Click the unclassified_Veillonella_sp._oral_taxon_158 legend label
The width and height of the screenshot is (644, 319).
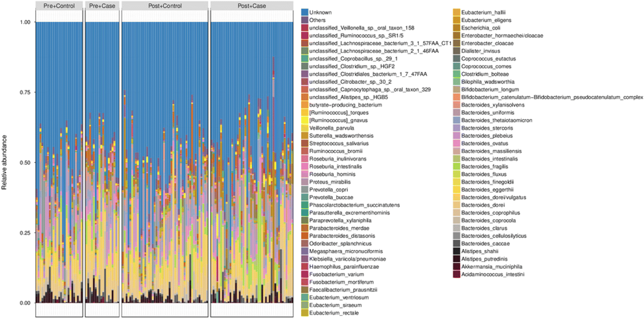click(x=362, y=28)
